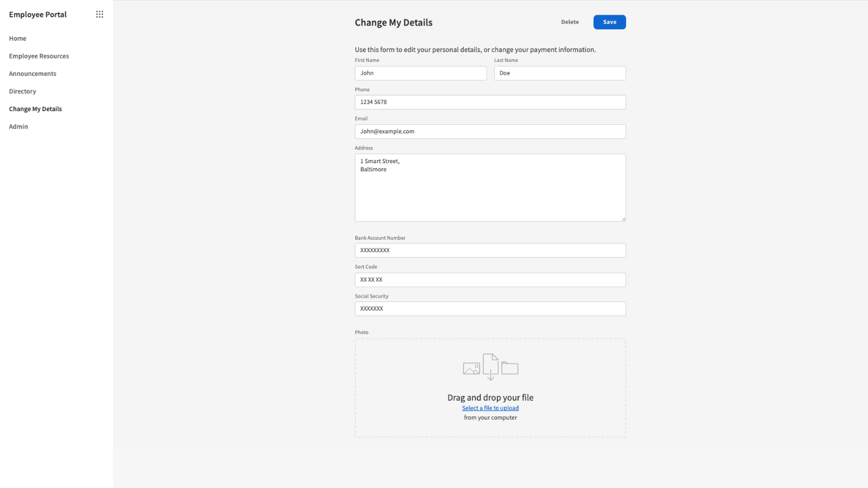
Task: Click the 'Social Security' label
Action: coord(372,297)
